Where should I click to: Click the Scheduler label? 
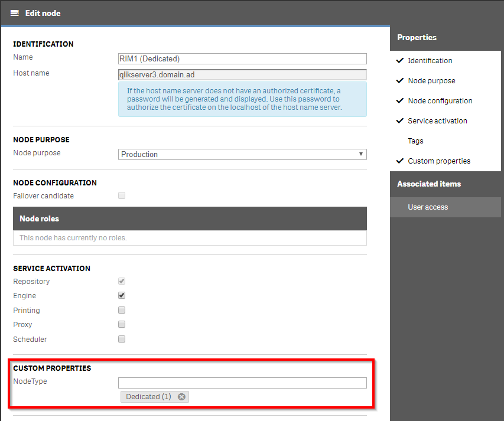tap(30, 339)
